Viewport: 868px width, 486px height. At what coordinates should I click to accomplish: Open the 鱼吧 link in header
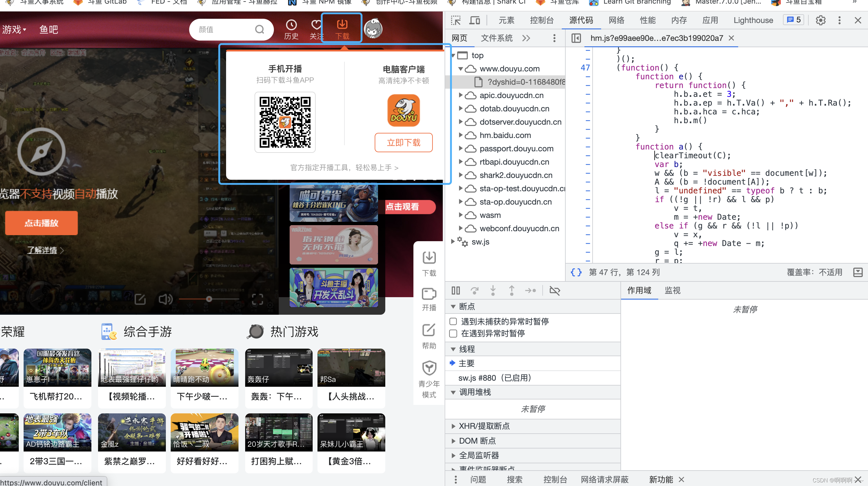pyautogui.click(x=48, y=30)
